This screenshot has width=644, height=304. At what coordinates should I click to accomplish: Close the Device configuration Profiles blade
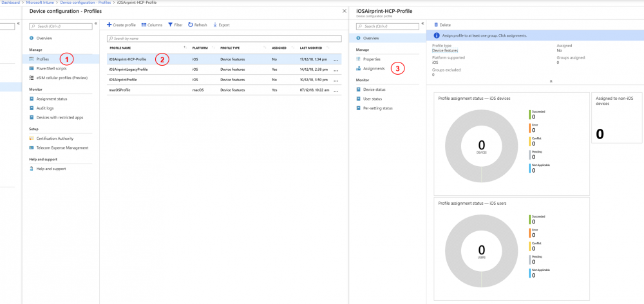coord(343,12)
